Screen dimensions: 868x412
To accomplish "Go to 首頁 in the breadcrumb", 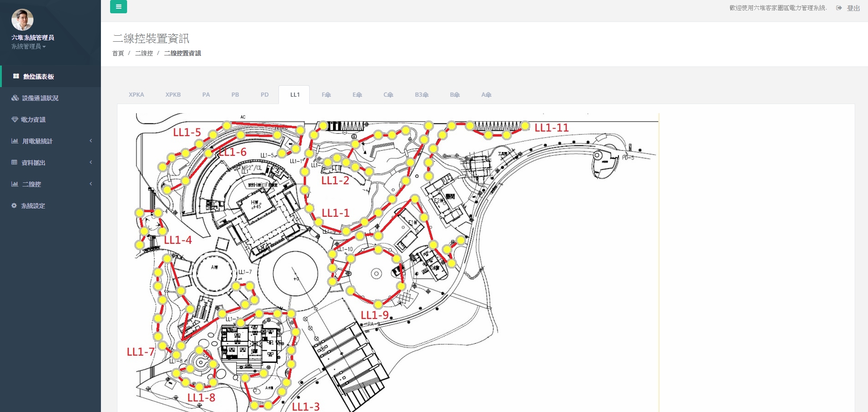I will [x=118, y=54].
